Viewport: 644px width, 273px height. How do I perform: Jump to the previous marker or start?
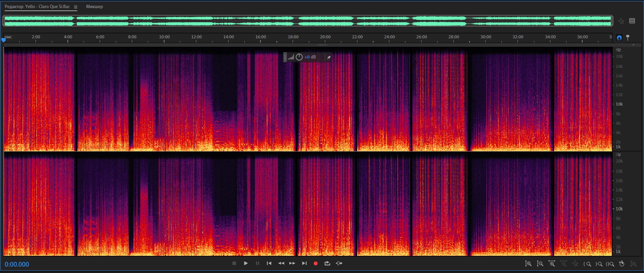(x=269, y=264)
